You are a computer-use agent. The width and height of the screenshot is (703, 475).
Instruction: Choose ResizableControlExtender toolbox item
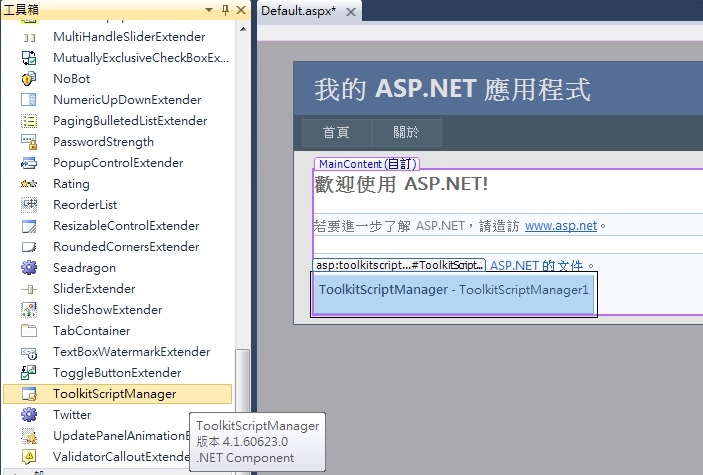click(126, 226)
